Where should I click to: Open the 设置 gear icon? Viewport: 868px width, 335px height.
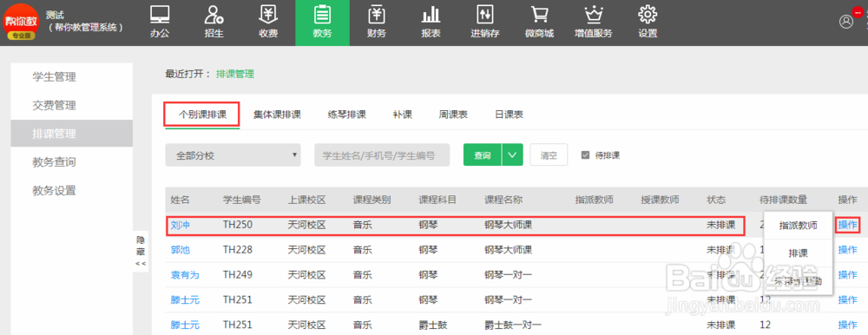coord(648,15)
